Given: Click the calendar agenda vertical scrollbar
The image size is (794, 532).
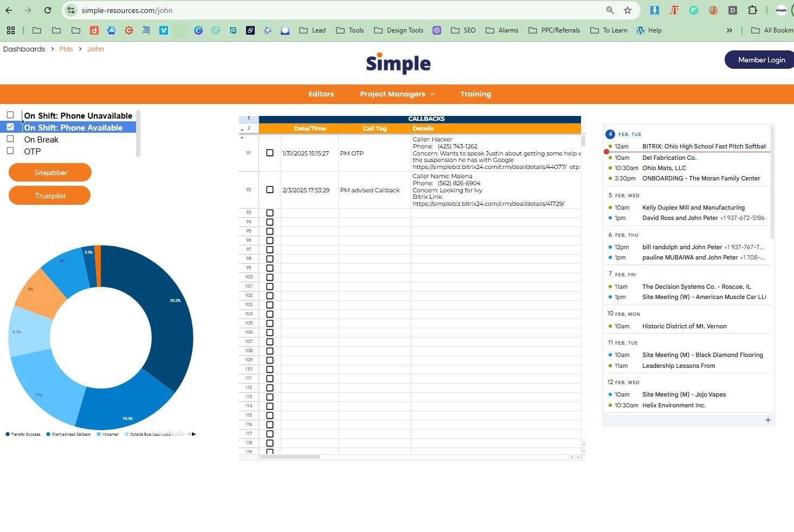Looking at the screenshot, I should 772,182.
